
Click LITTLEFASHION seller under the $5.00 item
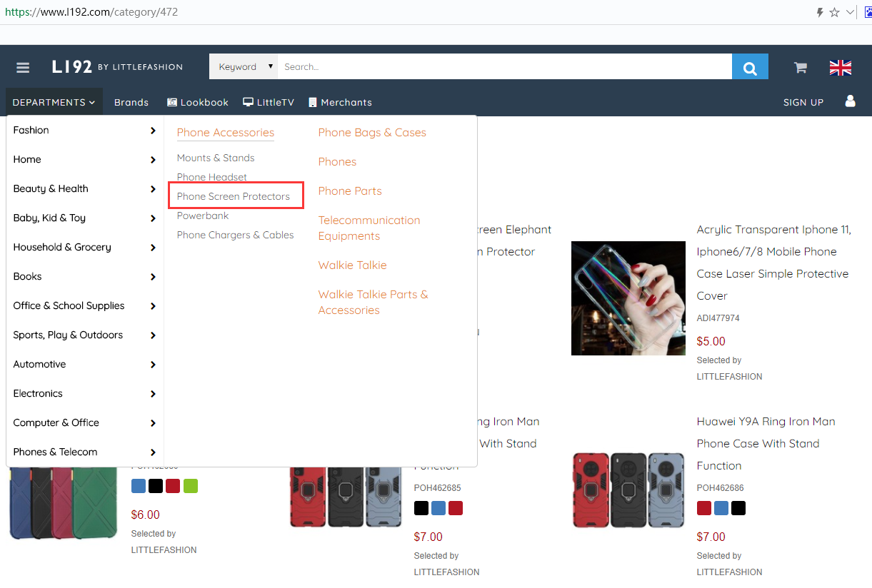coord(730,377)
